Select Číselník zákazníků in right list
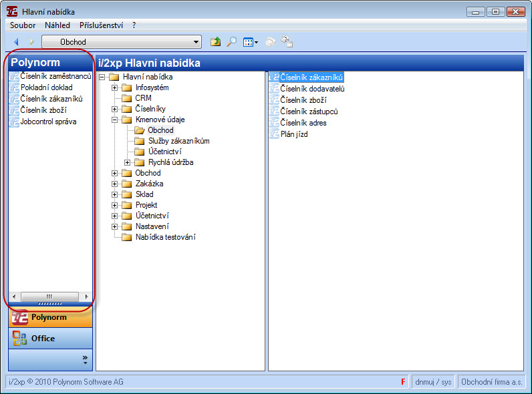This screenshot has width=532, height=394. coord(311,77)
